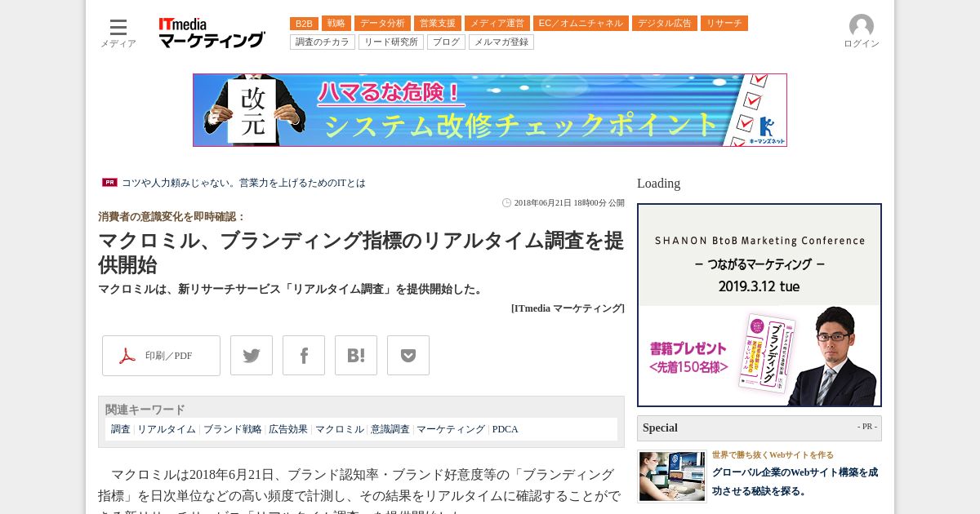
Task: Open the 戦略 category tab
Action: [336, 24]
